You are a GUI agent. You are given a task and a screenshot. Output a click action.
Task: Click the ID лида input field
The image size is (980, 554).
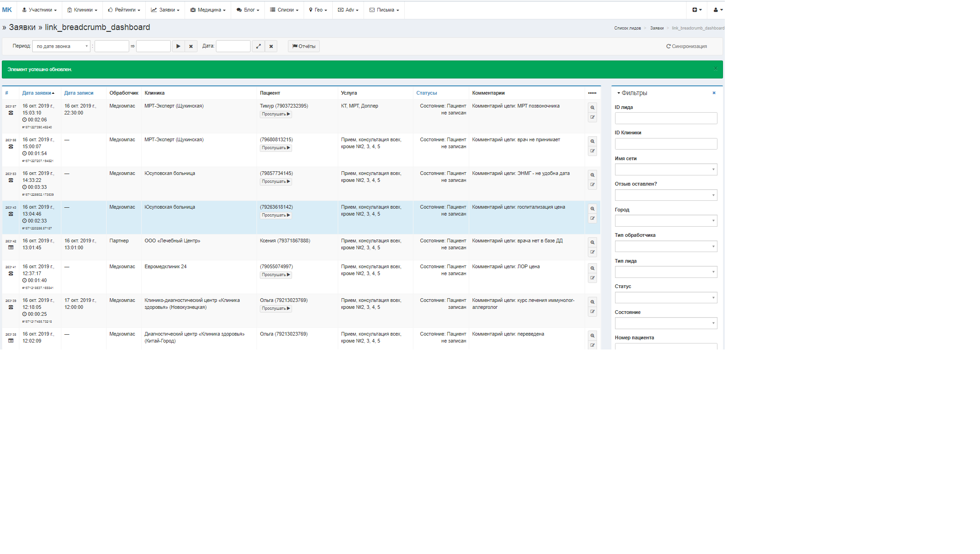665,118
